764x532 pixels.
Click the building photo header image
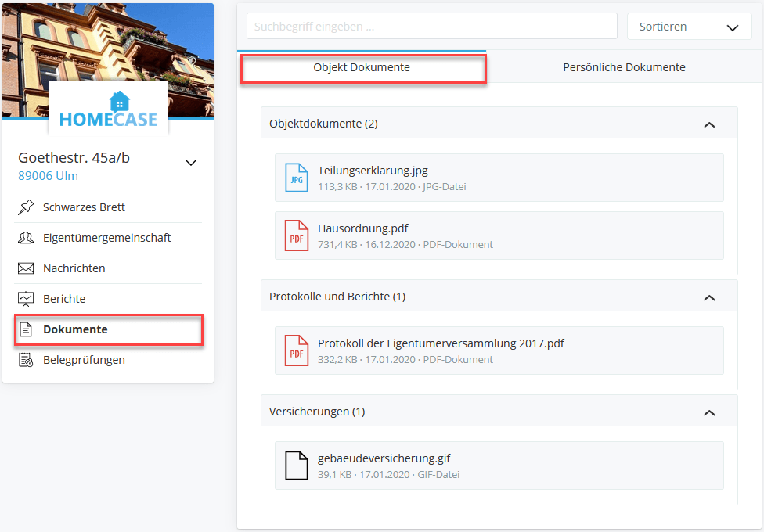point(108,41)
